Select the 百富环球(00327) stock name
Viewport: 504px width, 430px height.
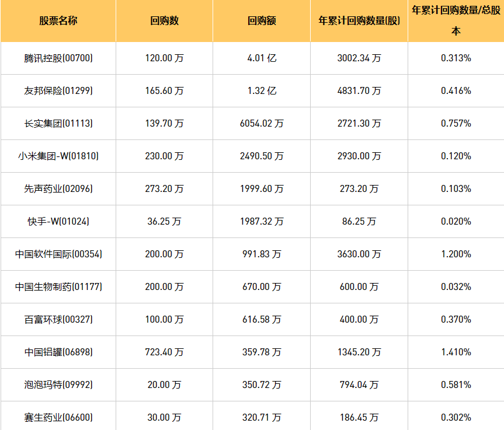pyautogui.click(x=58, y=320)
